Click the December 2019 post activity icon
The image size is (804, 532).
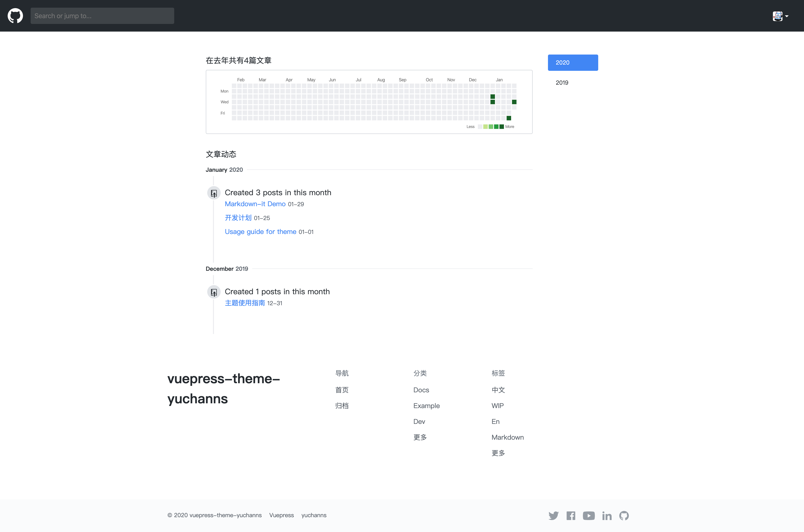(x=214, y=292)
